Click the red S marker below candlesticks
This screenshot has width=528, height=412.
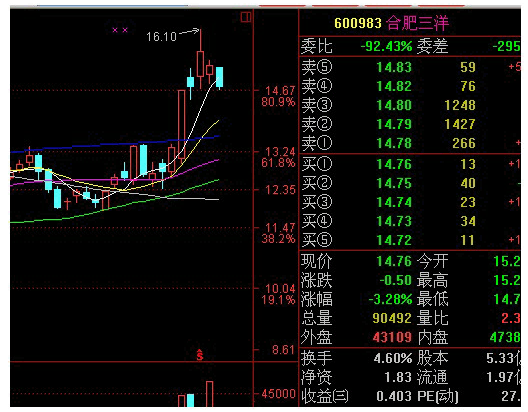pyautogui.click(x=200, y=355)
